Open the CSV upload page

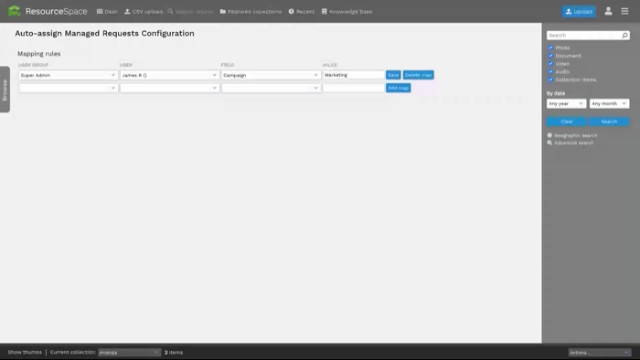click(x=143, y=11)
